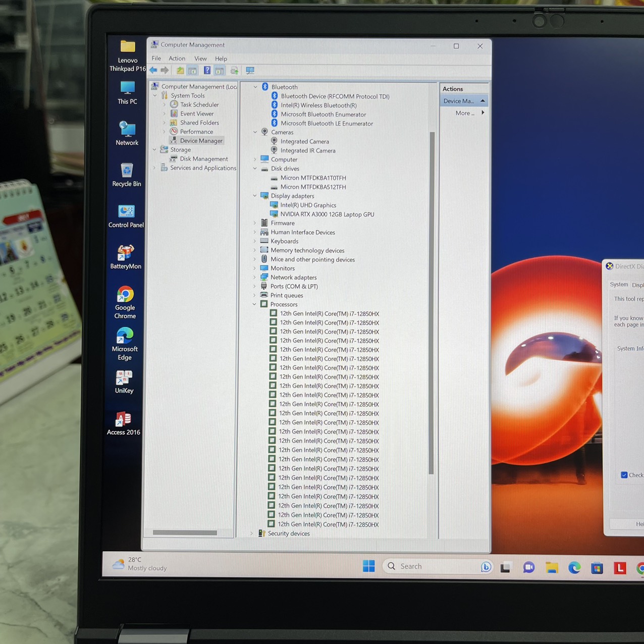Viewport: 644px width, 644px height.
Task: Expand the Network adapters category
Action: pos(254,278)
